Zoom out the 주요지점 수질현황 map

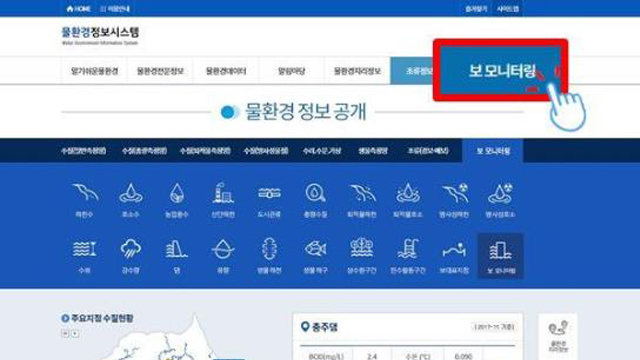point(65,333)
